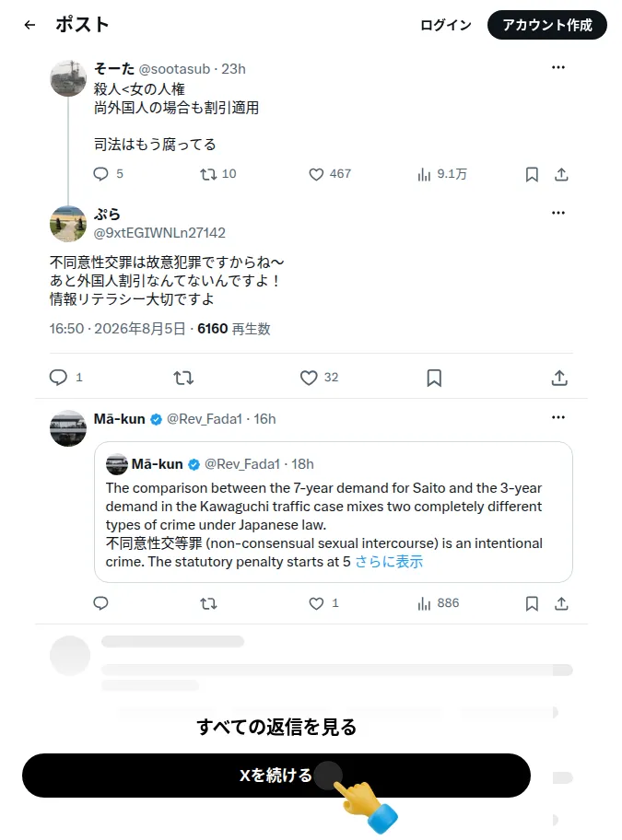Image resolution: width=622 pixels, height=840 pixels.
Task: Go back using the arrow beside ポスト
Action: pos(30,25)
